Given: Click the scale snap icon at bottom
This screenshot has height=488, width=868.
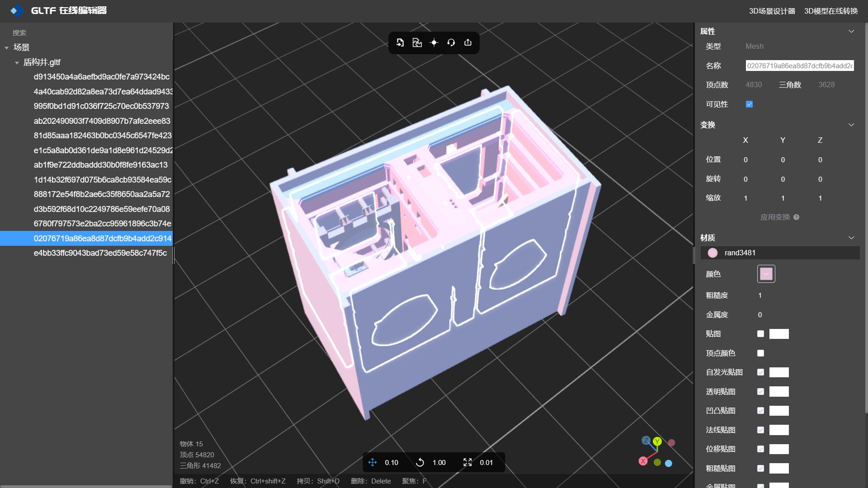Looking at the screenshot, I should [467, 462].
